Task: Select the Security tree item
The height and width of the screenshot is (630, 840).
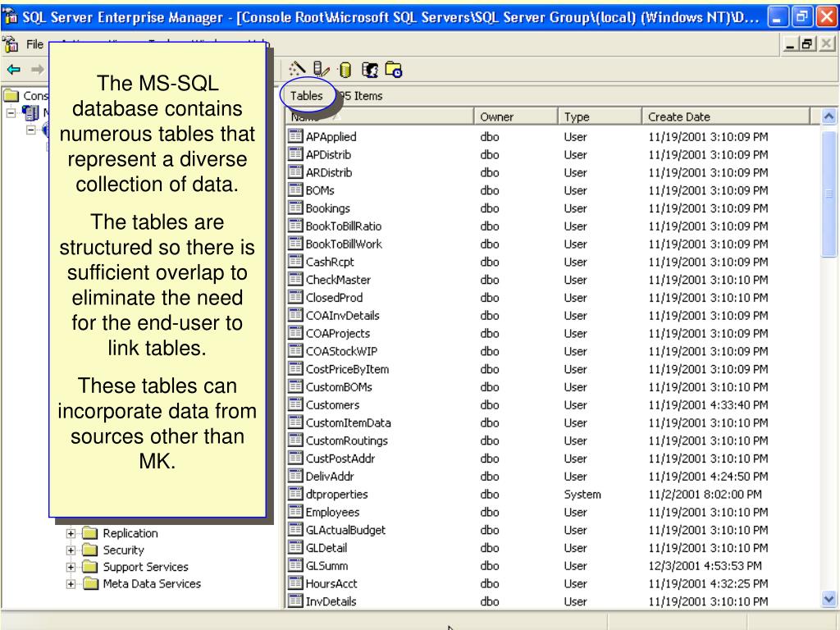Action: pos(123,550)
